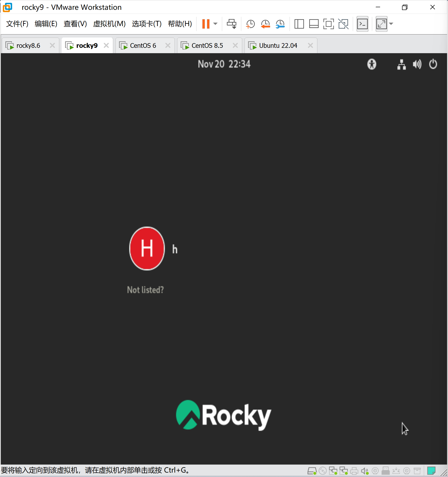The width and height of the screenshot is (448, 477).
Task: Send Ctrl+Alt+Del to the virtual machine
Action: [232, 24]
